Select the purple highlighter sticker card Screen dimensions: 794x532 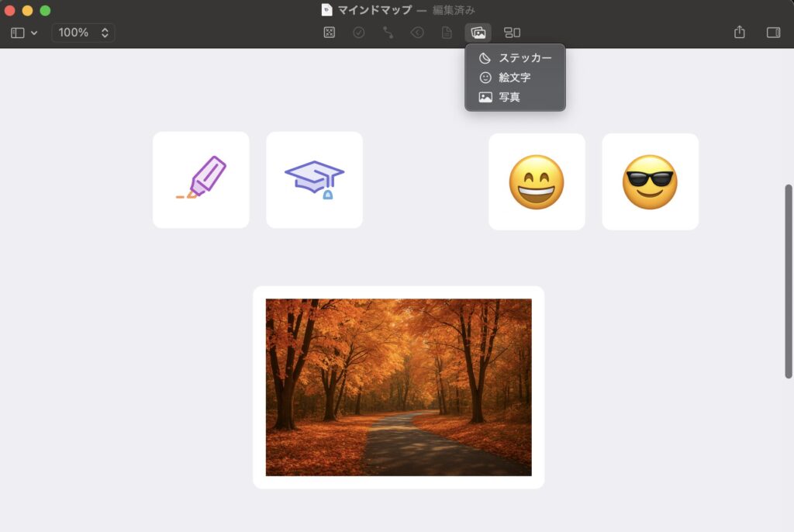point(201,180)
